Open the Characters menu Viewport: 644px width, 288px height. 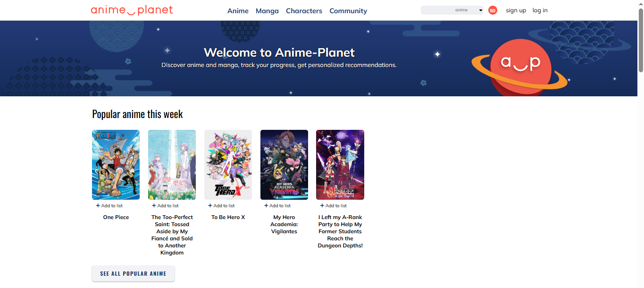coord(304,11)
